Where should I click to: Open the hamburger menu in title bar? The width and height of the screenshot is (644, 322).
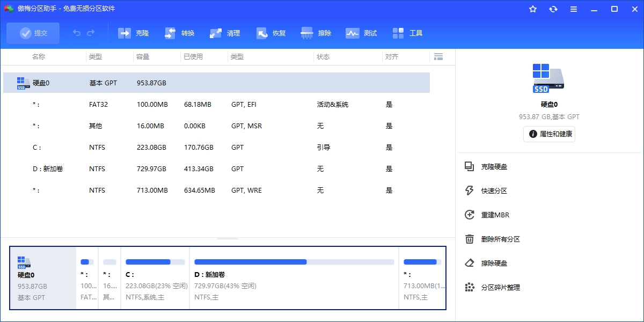574,9
